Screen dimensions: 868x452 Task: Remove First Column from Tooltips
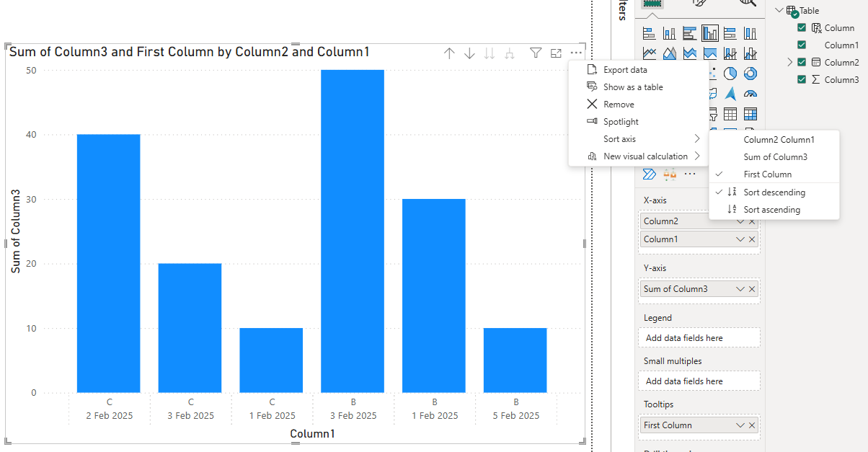tap(752, 425)
